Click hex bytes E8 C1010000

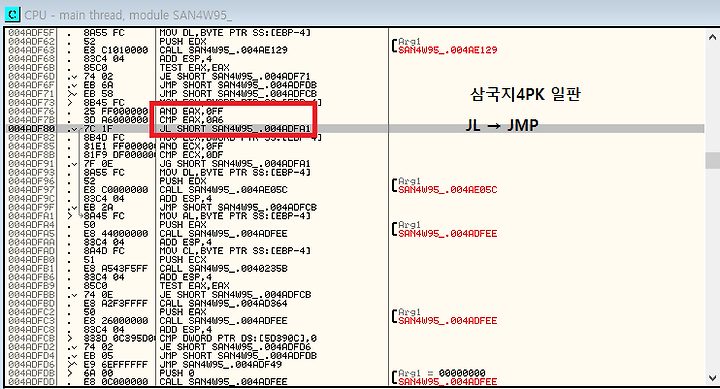[x=116, y=50]
